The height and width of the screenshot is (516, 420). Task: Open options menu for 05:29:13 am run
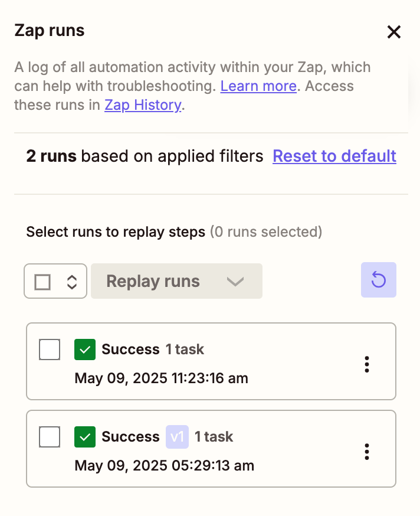(367, 452)
